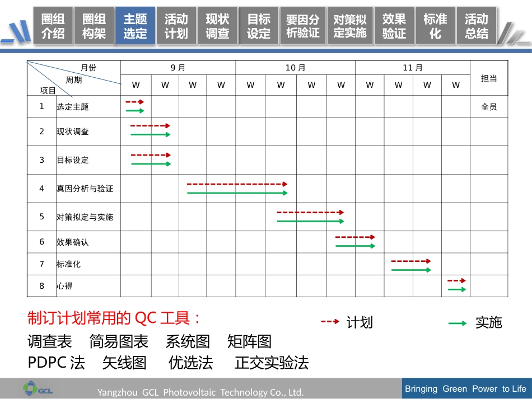The width and height of the screenshot is (532, 399).
Task: Open the 圈组介绍 tab
Action: point(53,26)
